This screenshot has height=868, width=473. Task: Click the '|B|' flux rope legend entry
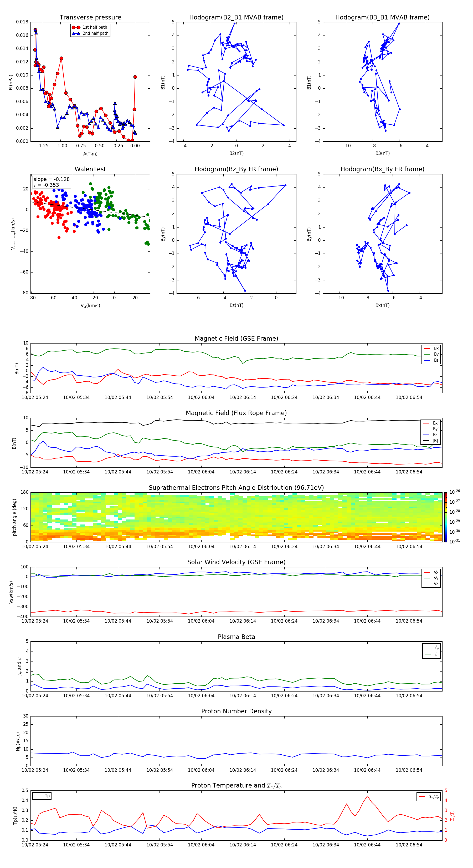431,441
